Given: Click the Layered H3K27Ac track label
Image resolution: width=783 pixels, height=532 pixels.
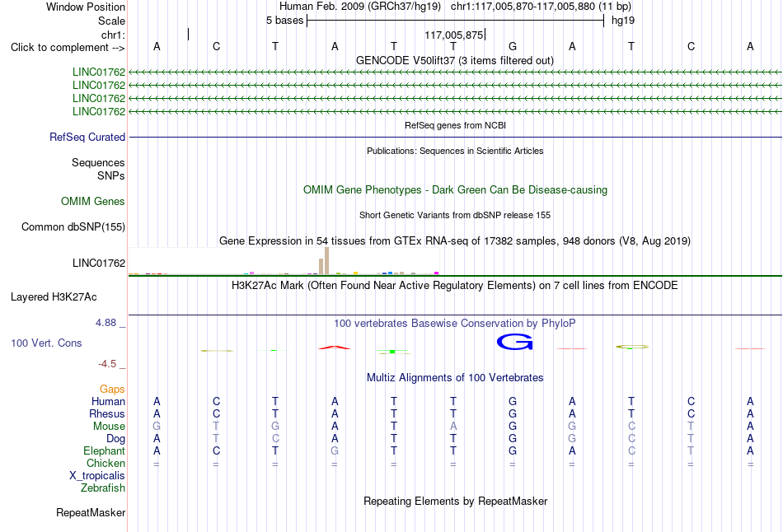Looking at the screenshot, I should coord(54,297).
